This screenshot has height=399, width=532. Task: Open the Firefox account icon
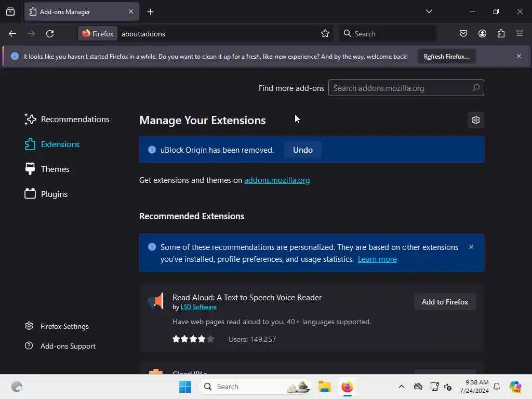click(482, 34)
